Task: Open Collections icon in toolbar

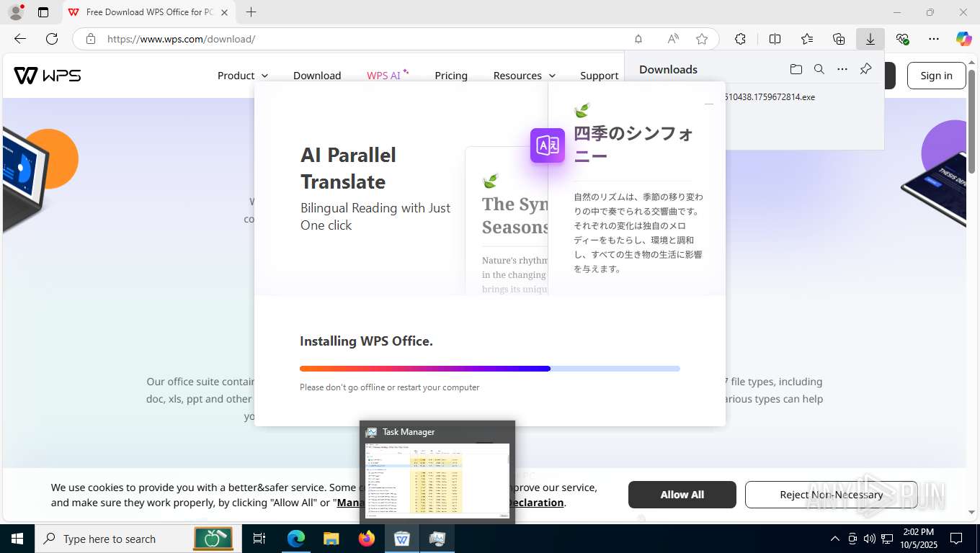Action: (839, 39)
